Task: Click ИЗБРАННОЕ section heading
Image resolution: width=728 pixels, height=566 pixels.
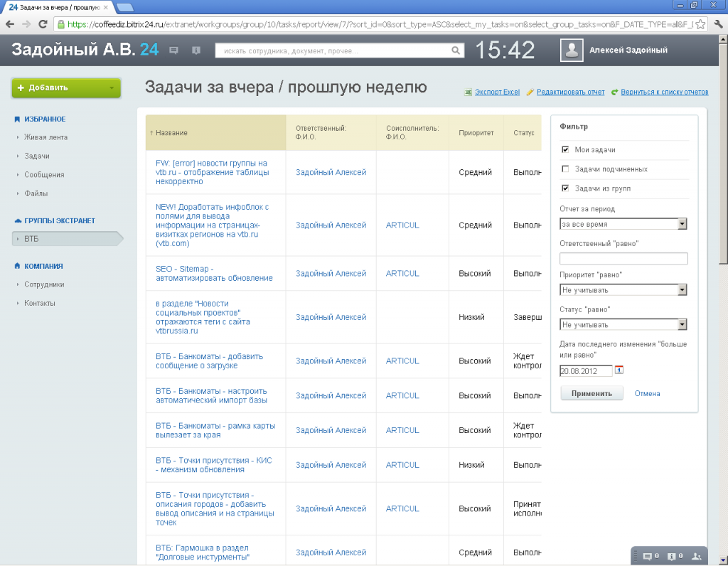Action: 45,119
